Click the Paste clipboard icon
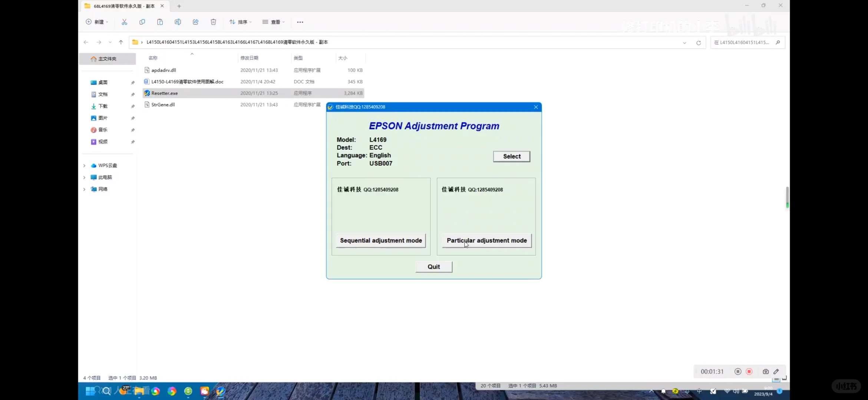 (160, 22)
